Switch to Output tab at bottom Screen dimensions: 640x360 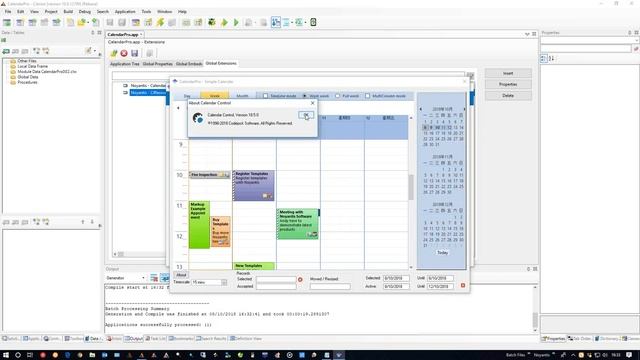point(133,339)
